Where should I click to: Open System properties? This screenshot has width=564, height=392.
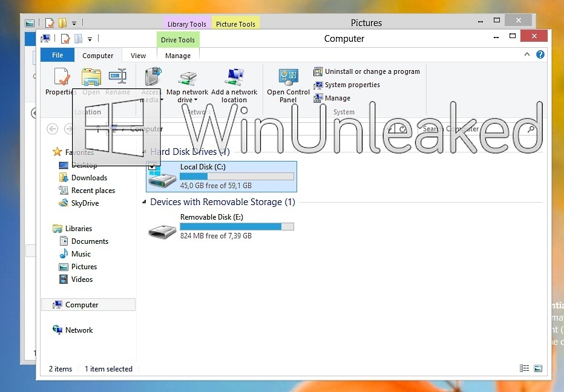click(351, 85)
